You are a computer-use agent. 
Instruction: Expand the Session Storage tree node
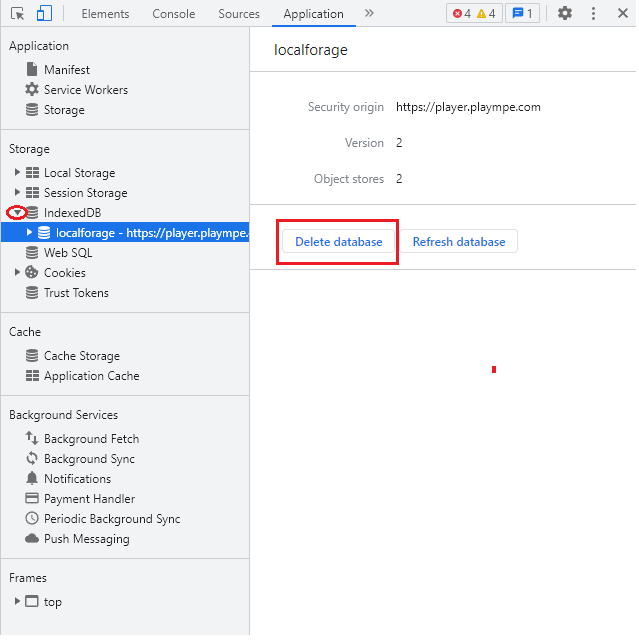[x=17, y=193]
